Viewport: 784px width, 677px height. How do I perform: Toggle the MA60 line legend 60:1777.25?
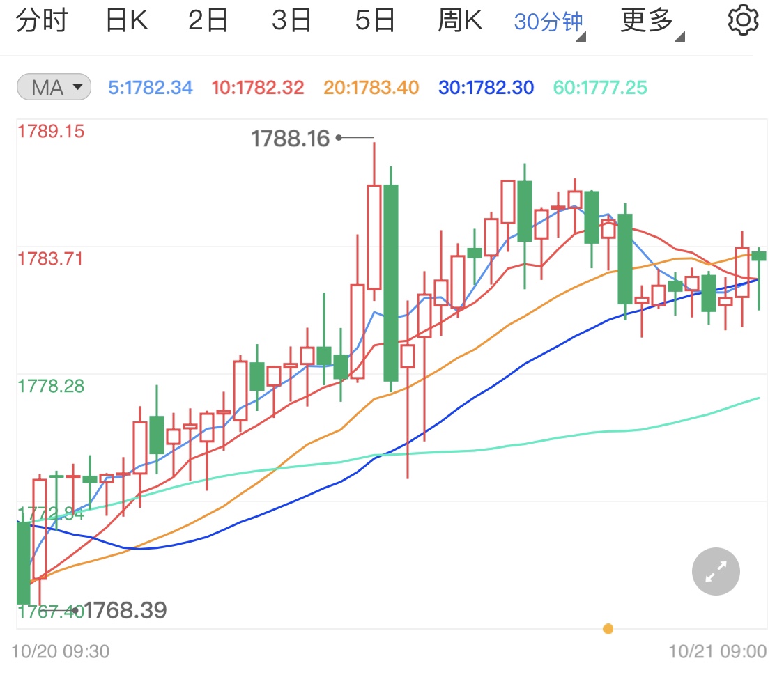(599, 86)
